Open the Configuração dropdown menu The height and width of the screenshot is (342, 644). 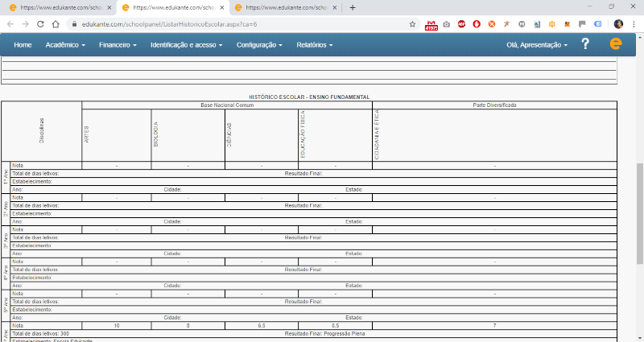point(259,45)
